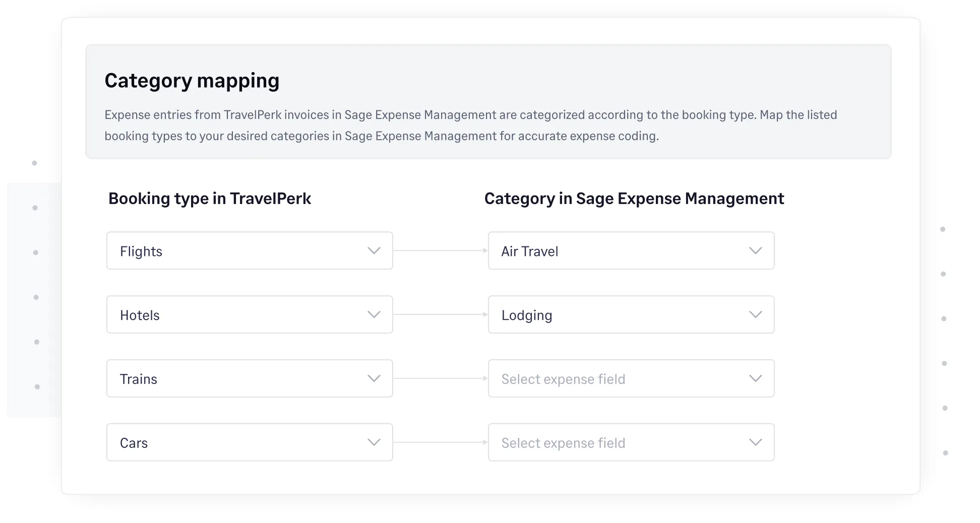Click the chevron on the Trains selector
This screenshot has height=523, width=980.
pos(374,378)
